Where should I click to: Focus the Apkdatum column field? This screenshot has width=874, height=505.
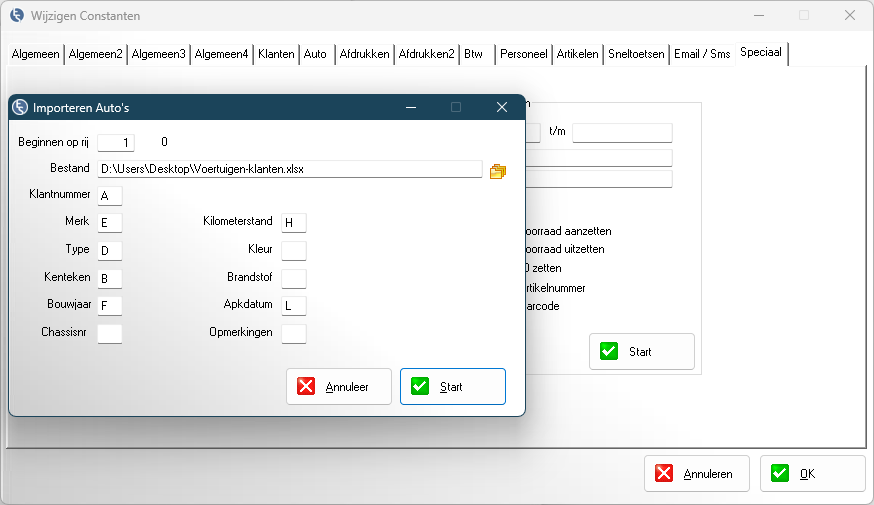293,306
